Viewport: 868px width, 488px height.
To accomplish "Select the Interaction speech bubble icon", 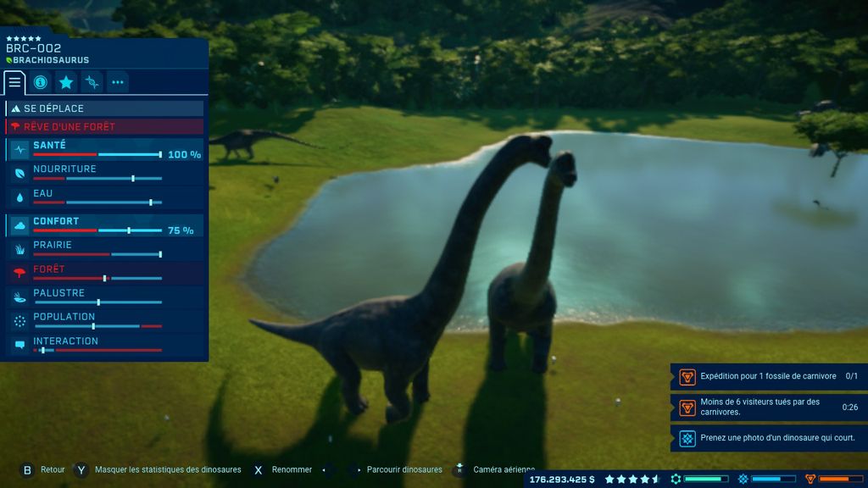I will pos(20,345).
